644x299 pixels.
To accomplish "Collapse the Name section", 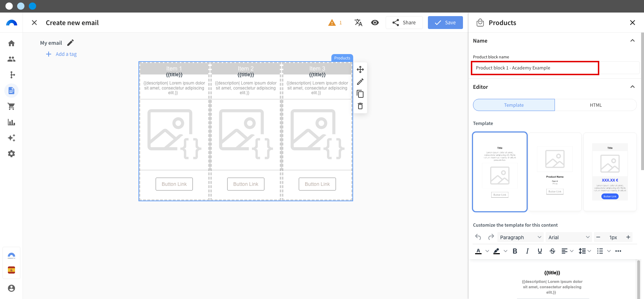I will [633, 41].
